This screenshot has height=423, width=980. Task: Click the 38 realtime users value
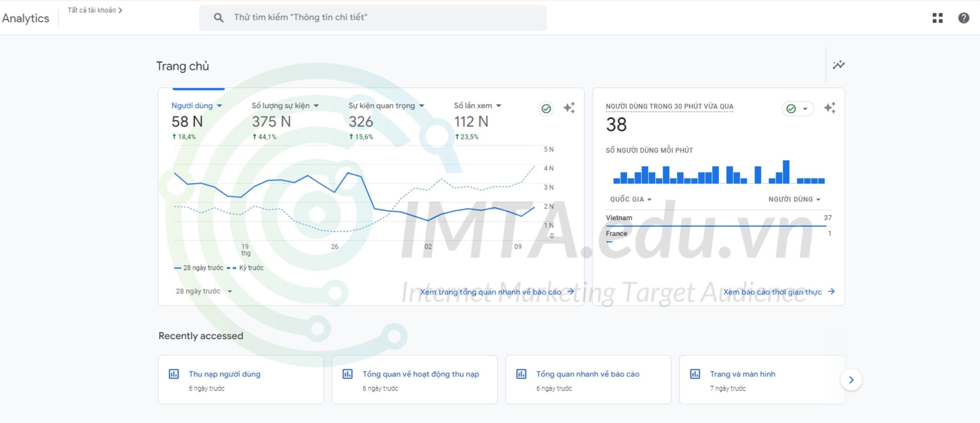point(616,125)
